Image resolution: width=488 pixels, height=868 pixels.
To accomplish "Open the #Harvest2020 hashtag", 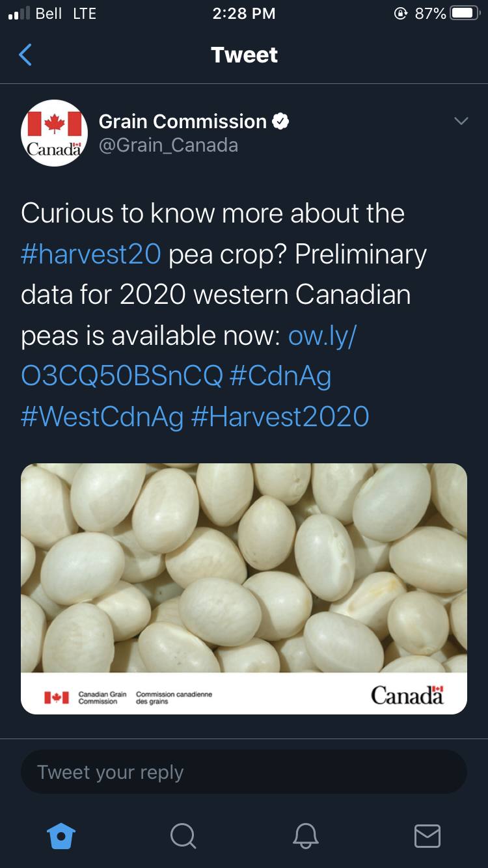I will (280, 416).
